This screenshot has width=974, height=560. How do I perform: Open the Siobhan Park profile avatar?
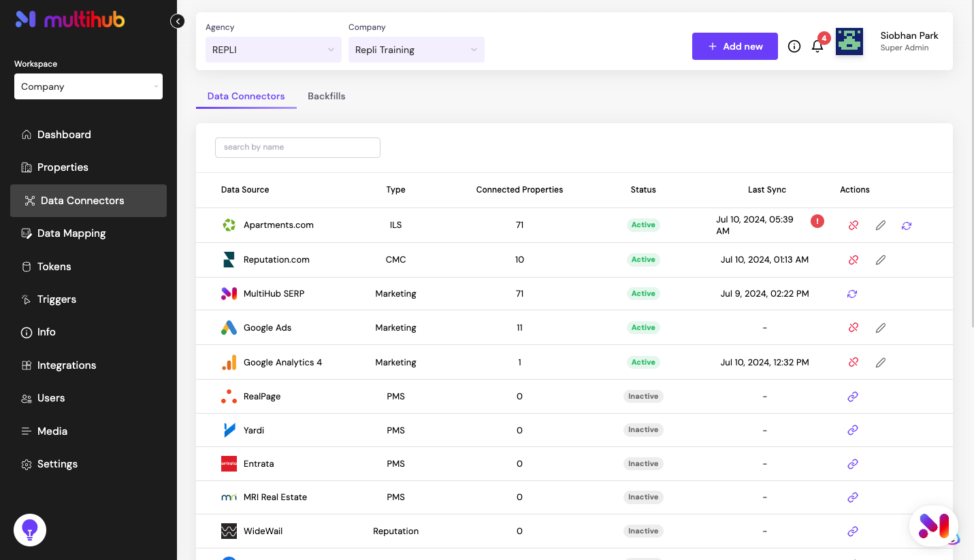click(849, 42)
